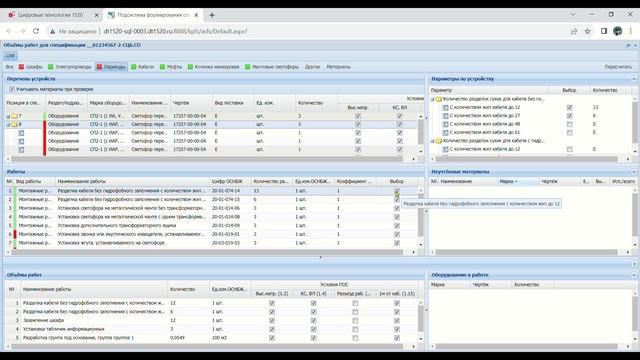Open the share page icon in address bar
640x360 pixels.
574,31
